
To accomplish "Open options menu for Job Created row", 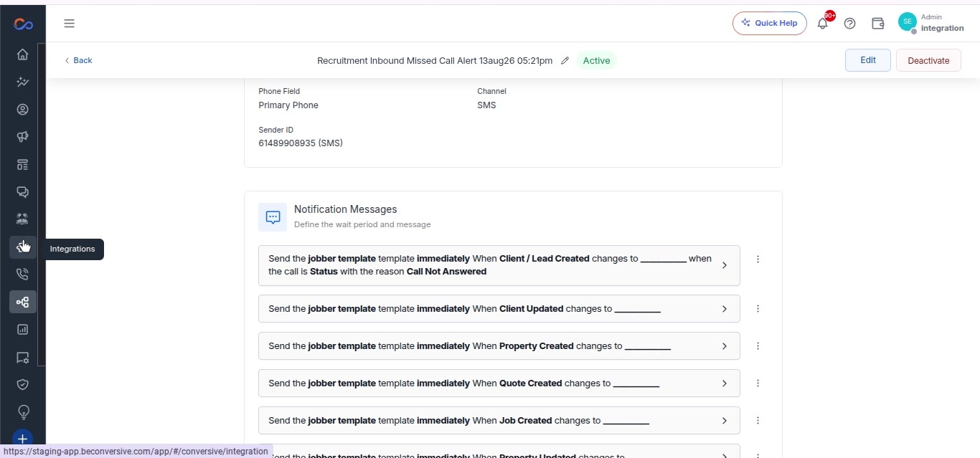I will pyautogui.click(x=758, y=421).
